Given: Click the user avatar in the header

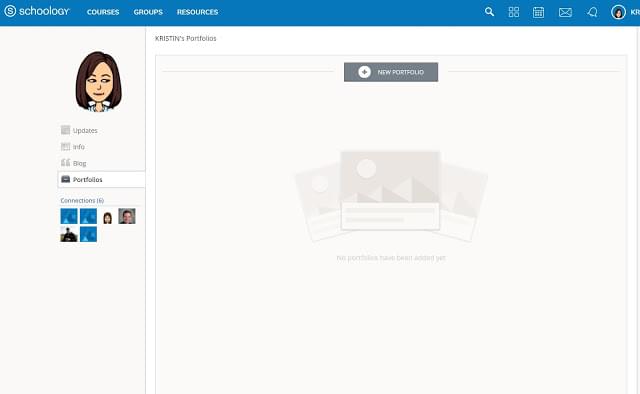Looking at the screenshot, I should [618, 12].
